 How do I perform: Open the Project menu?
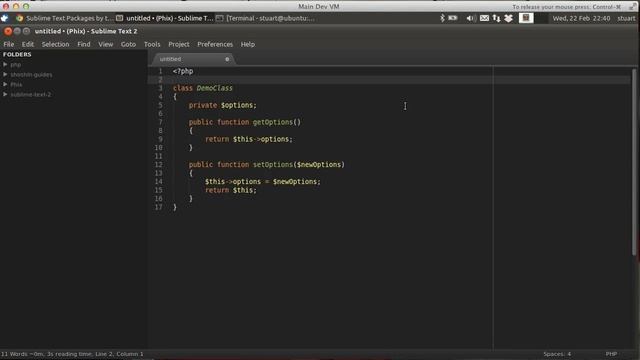coord(179,44)
